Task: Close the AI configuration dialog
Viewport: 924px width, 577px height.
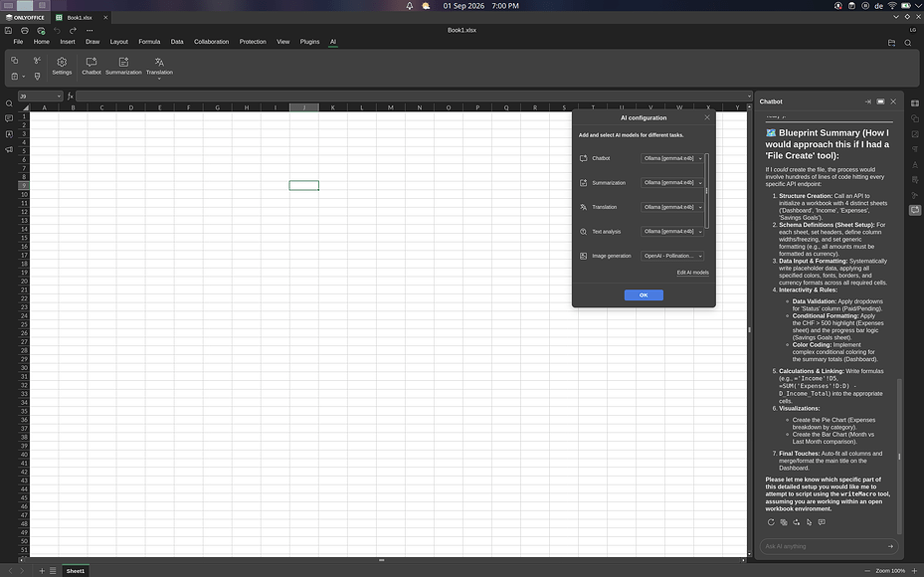Action: click(707, 117)
